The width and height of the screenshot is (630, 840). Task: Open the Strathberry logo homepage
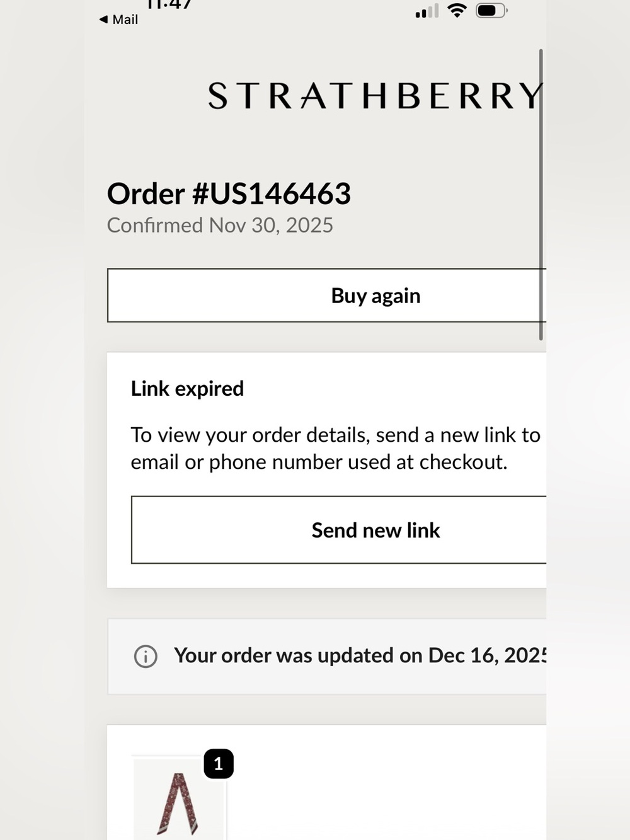[375, 96]
